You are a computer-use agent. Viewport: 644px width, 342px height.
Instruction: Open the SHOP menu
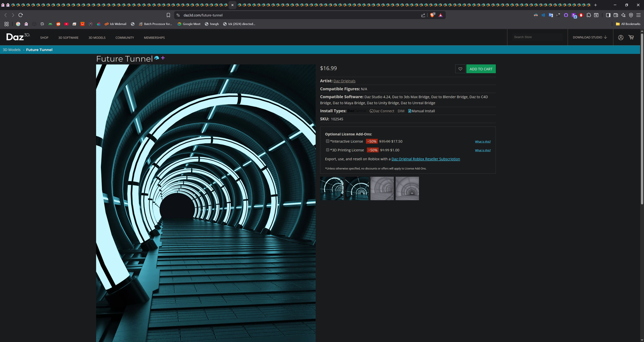pos(44,38)
